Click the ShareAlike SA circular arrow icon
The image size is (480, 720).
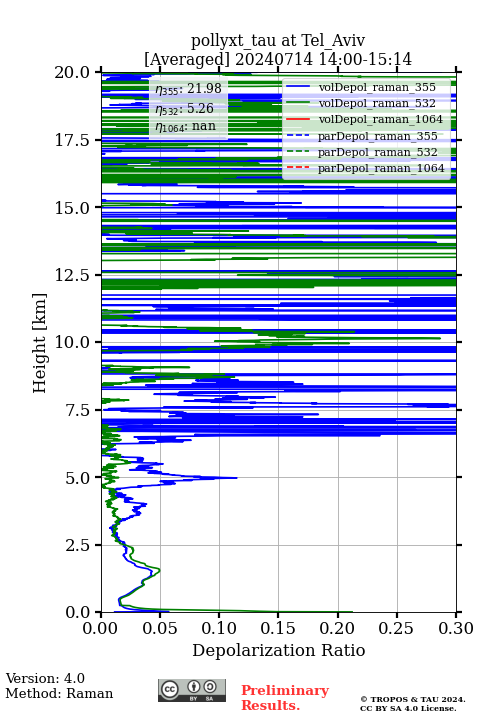210,687
